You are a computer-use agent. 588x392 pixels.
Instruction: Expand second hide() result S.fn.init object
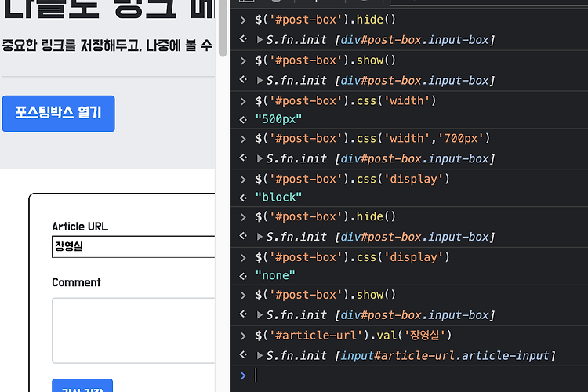coord(260,237)
